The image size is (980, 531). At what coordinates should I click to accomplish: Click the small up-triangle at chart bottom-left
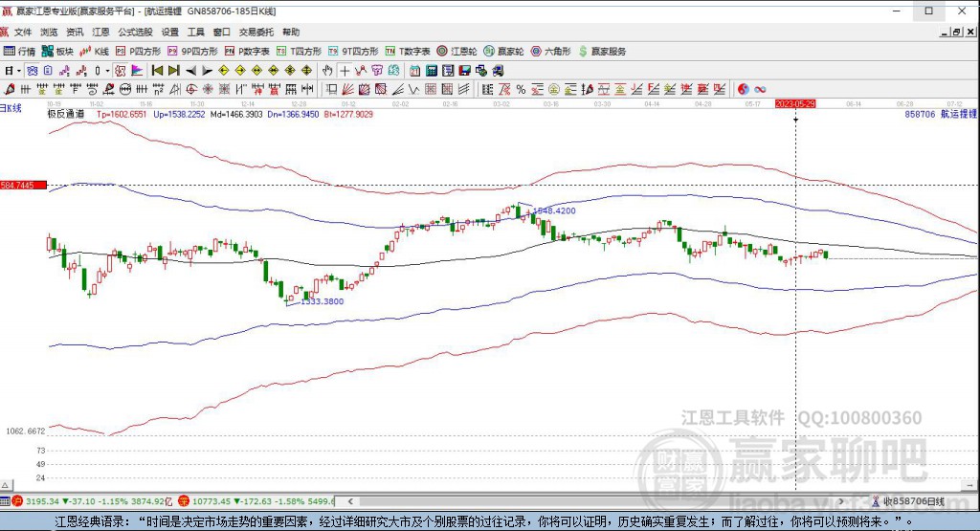(x=6, y=485)
